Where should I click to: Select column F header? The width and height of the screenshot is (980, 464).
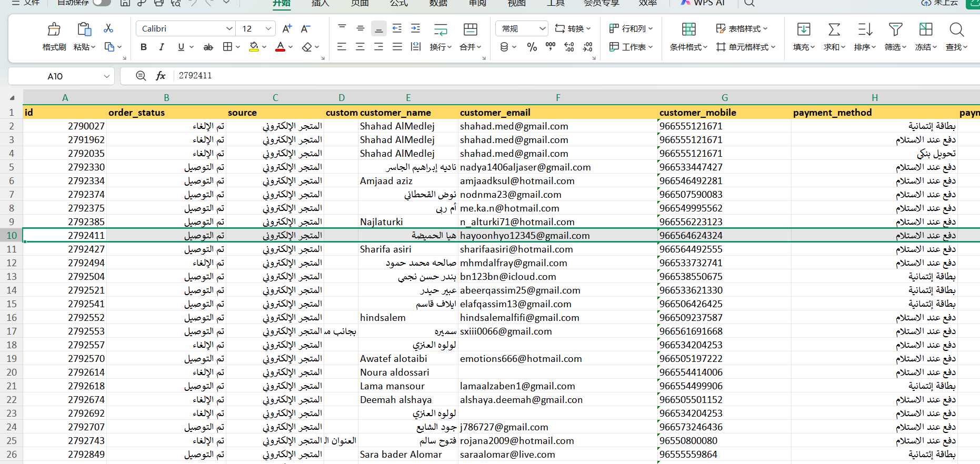point(558,97)
